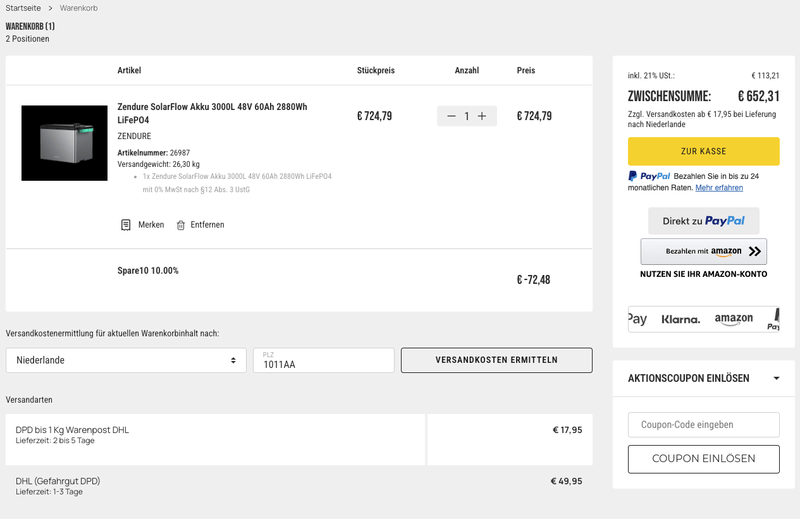Screen dimensions: 800x519
Task: Click the Versandgewicht 26,30 kg text
Action: [x=158, y=164]
